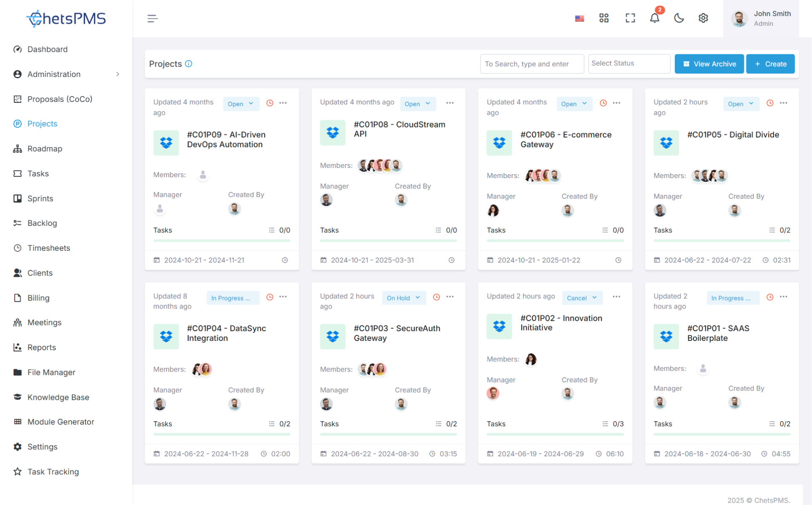The width and height of the screenshot is (812, 505).
Task: Open three-dot menu on CloudStream API card
Action: 450,103
